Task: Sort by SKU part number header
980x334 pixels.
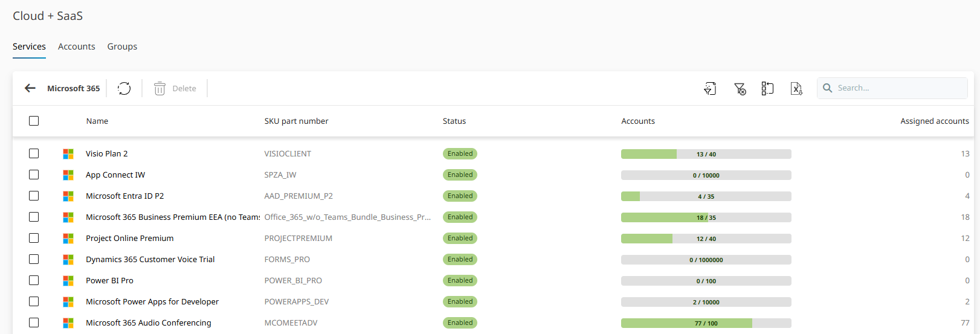Action: point(296,121)
